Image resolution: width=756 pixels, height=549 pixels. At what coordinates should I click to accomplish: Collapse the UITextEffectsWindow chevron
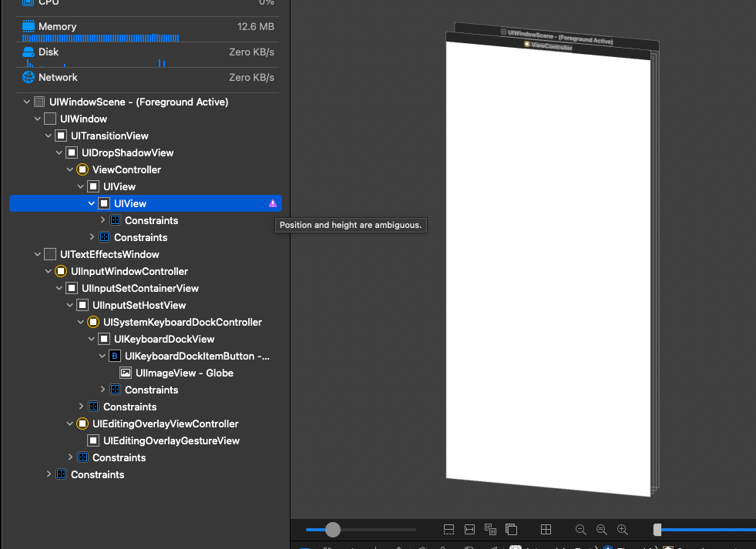click(38, 254)
